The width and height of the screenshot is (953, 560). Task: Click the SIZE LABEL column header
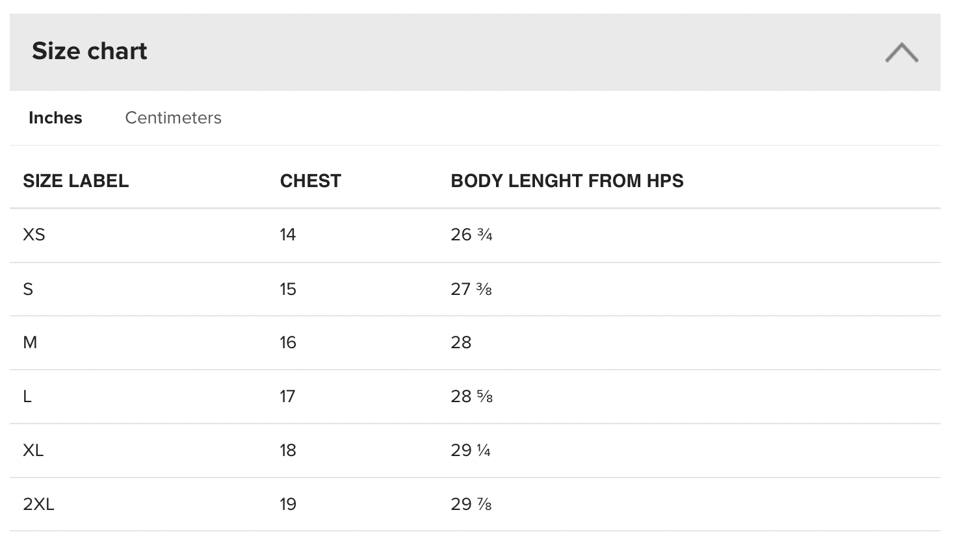coord(75,181)
